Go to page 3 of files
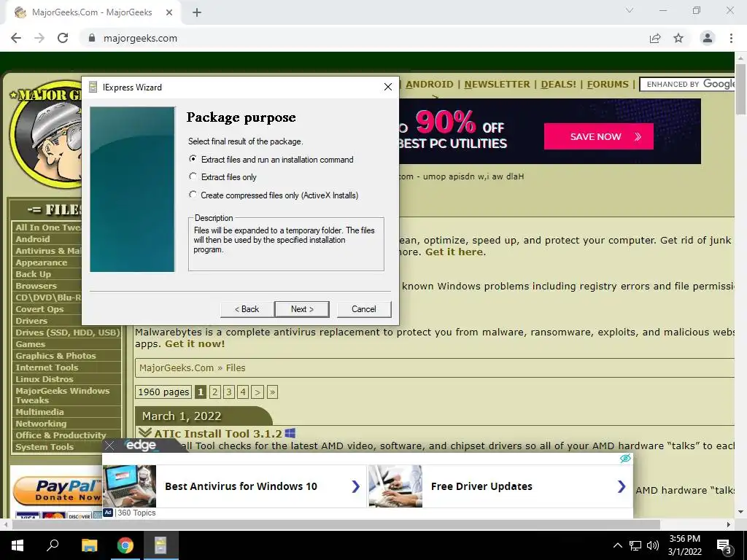The height and width of the screenshot is (560, 747). 228,392
